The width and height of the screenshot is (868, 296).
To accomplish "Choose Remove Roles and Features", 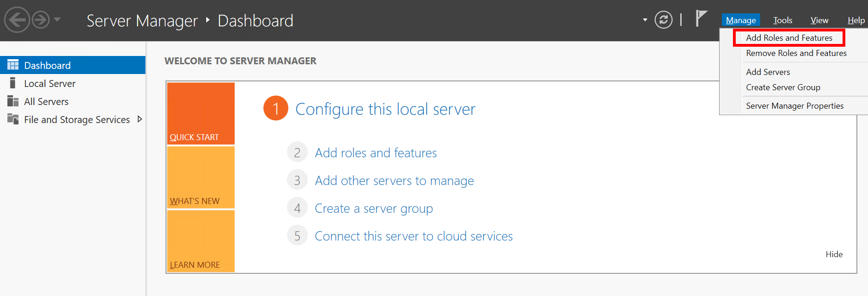I will pyautogui.click(x=796, y=53).
